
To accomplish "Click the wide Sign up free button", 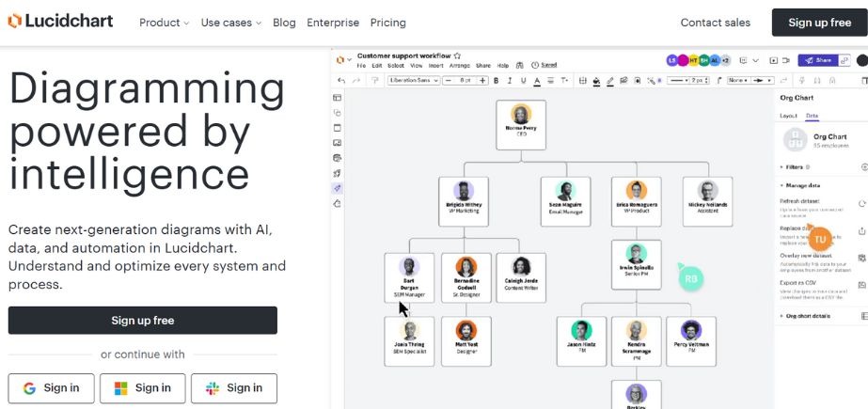I will pos(142,321).
